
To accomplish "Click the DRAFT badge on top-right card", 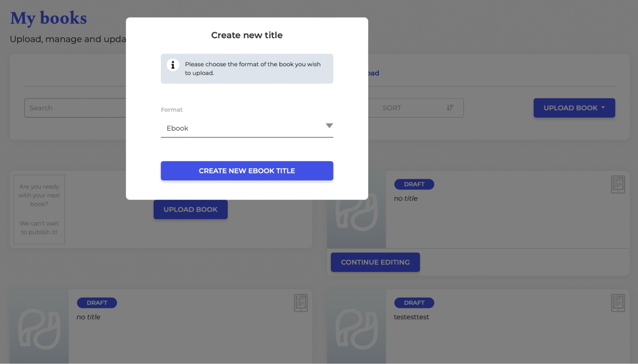I will point(413,184).
